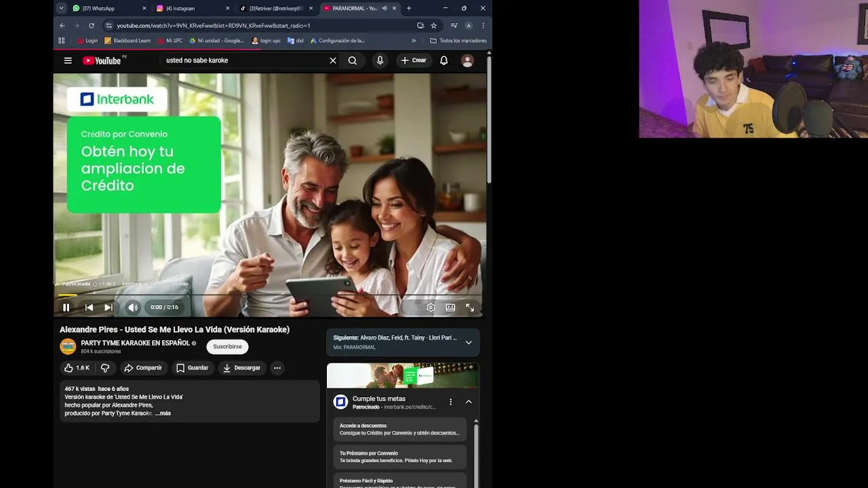Screen dimensions: 868x488
Task: Collapse the Cumple tus metas ad panel
Action: pos(469,402)
